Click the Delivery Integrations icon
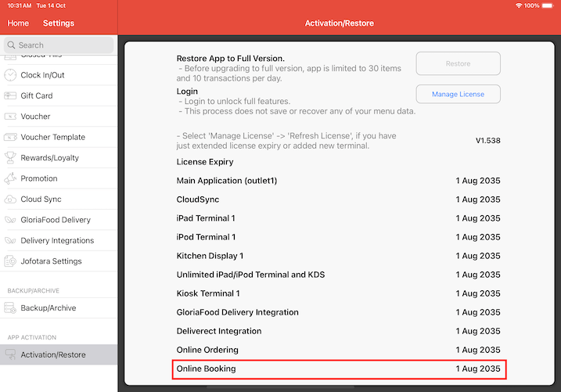Viewport: 561px width, 392px height. coord(10,241)
